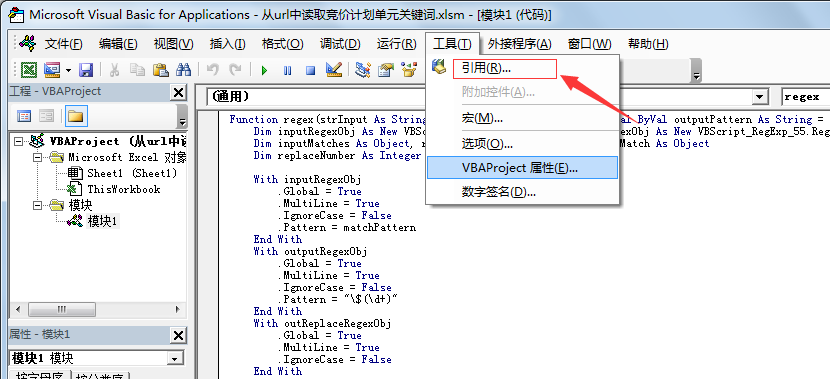Open the 插入(I) menu

(x=228, y=44)
